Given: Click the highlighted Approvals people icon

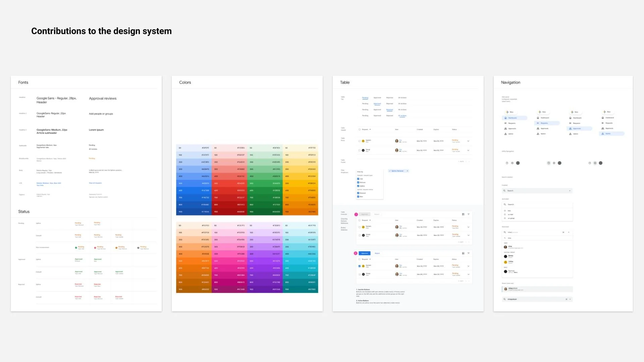Looking at the screenshot, I should 570,129.
